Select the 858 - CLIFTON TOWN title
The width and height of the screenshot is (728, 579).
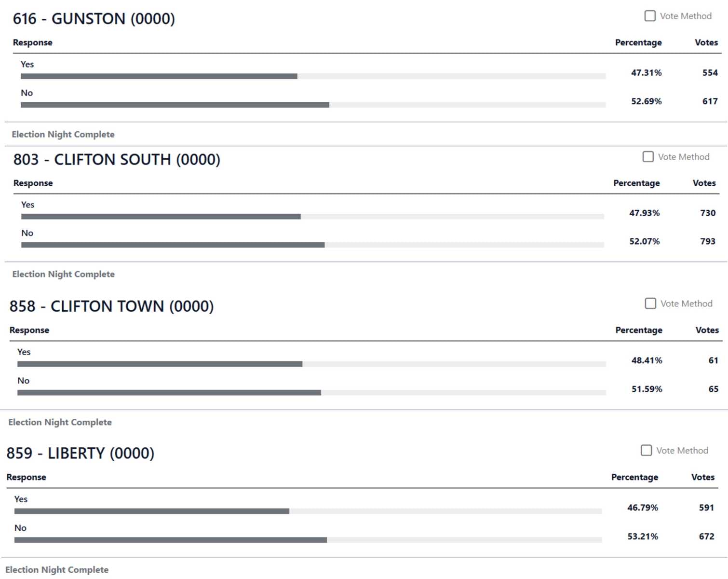click(111, 306)
